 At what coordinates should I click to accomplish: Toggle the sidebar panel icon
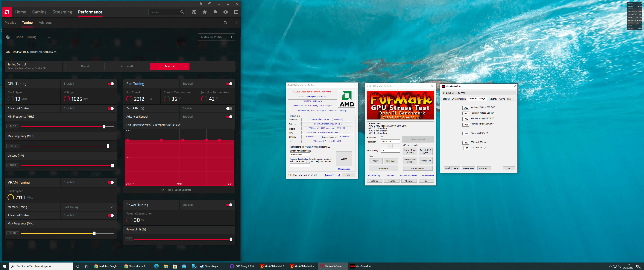pos(236,12)
